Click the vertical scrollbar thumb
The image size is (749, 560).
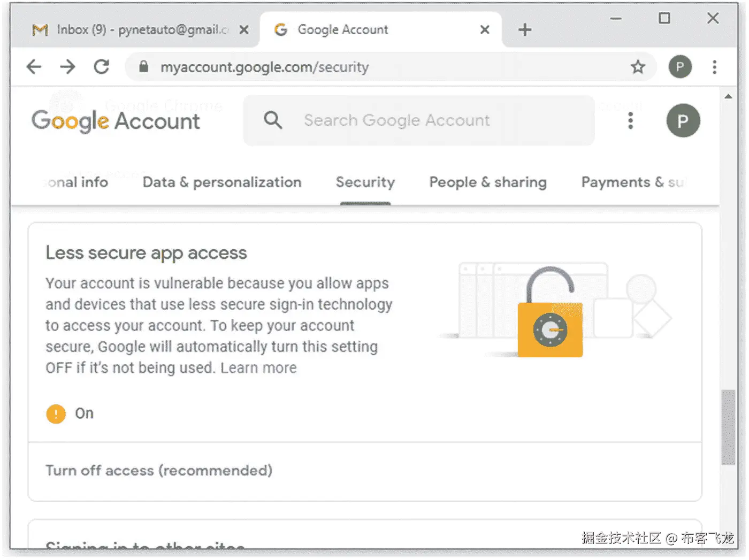pos(728,427)
